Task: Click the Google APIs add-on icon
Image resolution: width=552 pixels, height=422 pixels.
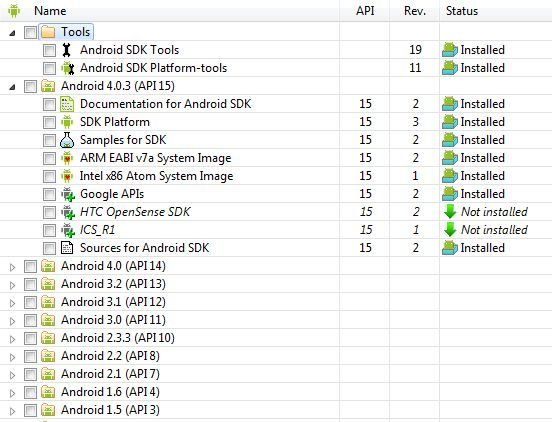Action: 68,194
